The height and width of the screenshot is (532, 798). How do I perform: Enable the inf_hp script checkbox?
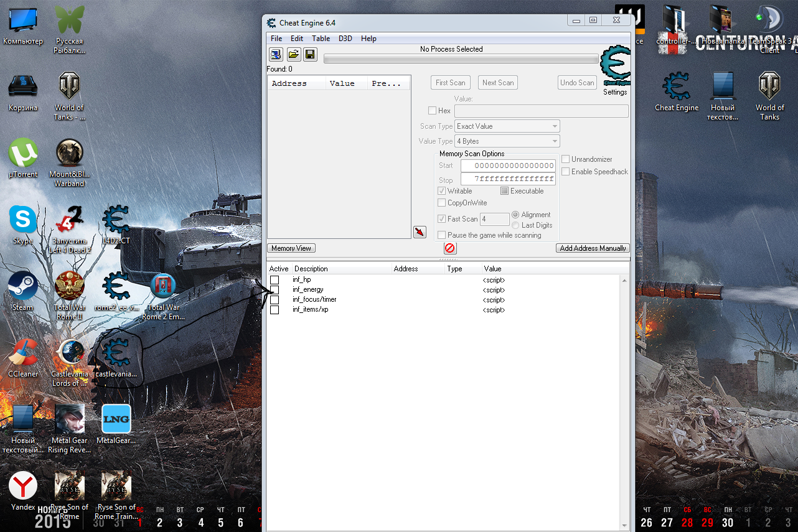(275, 280)
